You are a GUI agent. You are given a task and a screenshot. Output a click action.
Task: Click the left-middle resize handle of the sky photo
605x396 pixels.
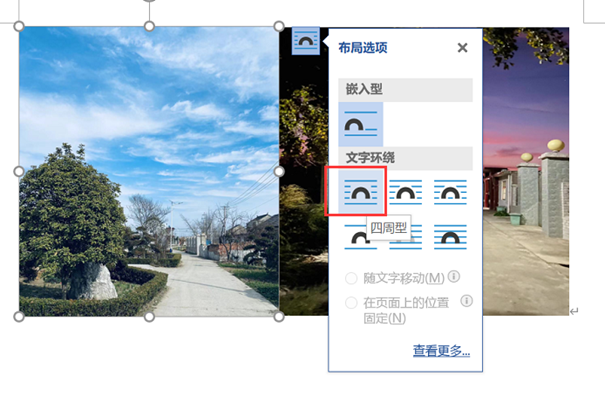pos(19,171)
